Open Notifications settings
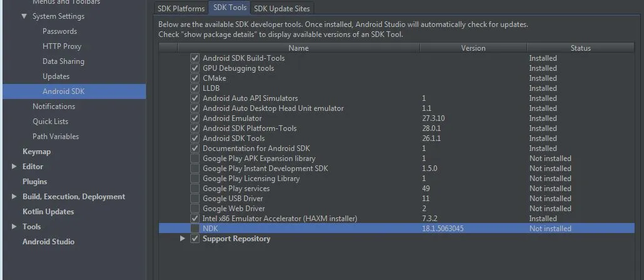Viewport: 644px width, 280px height. pos(54,106)
